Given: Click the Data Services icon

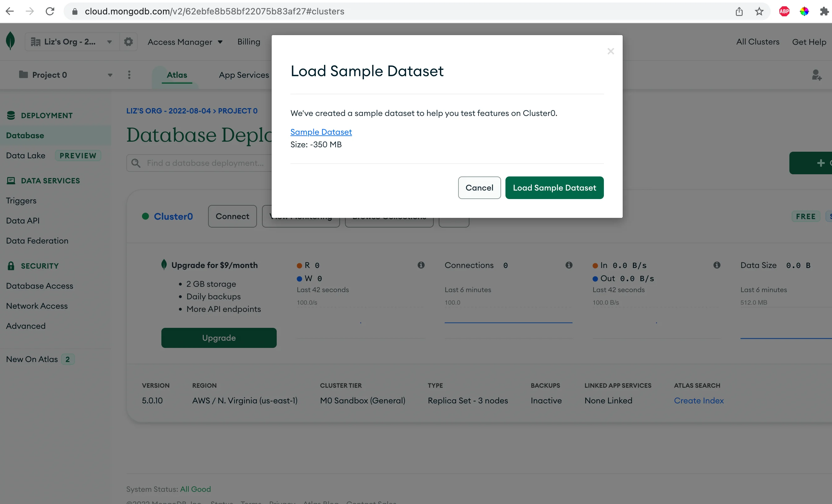Looking at the screenshot, I should 11,181.
